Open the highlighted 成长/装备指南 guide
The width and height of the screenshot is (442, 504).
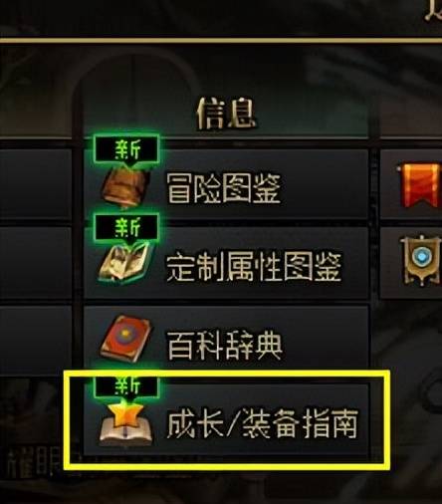tap(226, 419)
